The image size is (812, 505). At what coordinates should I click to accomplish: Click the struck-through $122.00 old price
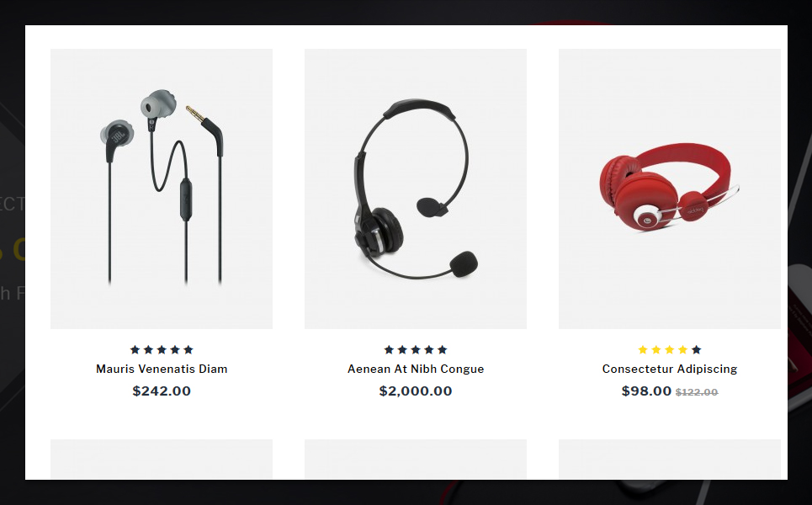tap(697, 392)
